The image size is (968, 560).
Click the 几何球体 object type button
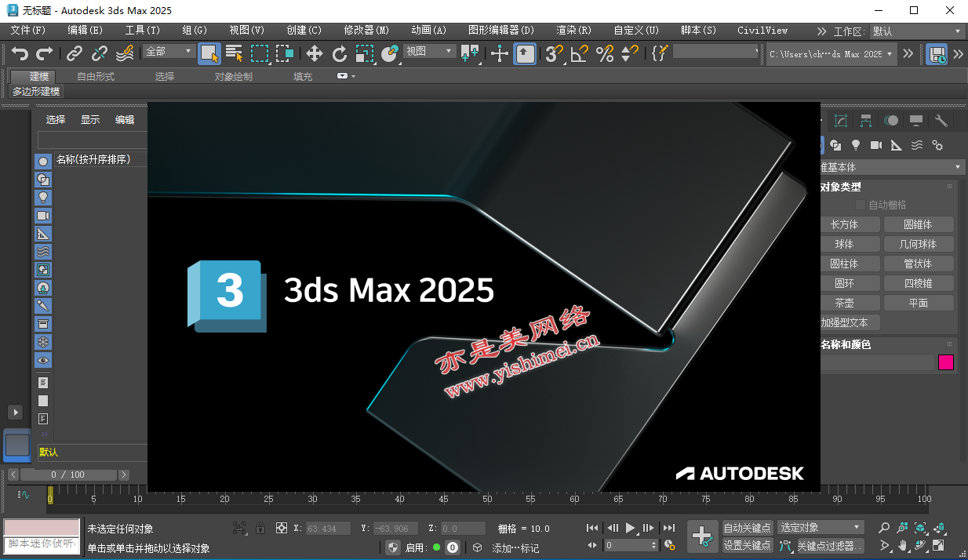(919, 244)
